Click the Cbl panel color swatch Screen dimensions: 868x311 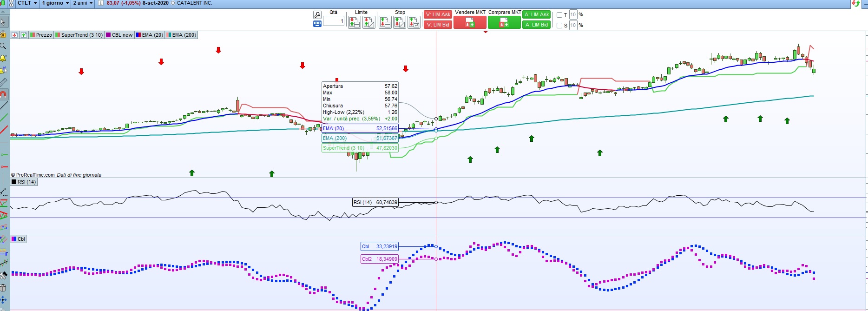(x=14, y=239)
